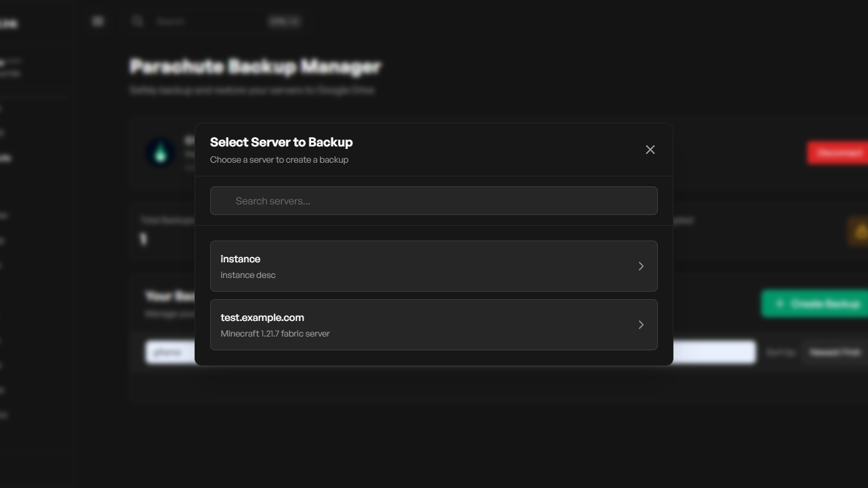
Task: Click the plus icon on Create Backup
Action: (779, 304)
